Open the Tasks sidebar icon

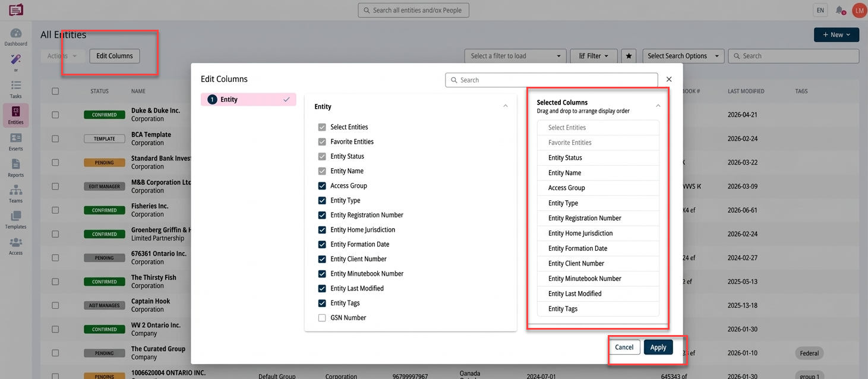tap(16, 89)
